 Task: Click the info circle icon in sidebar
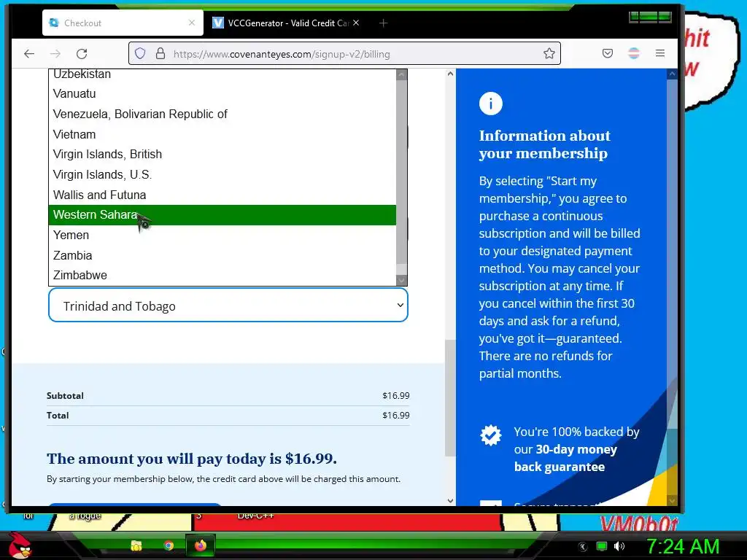[491, 104]
